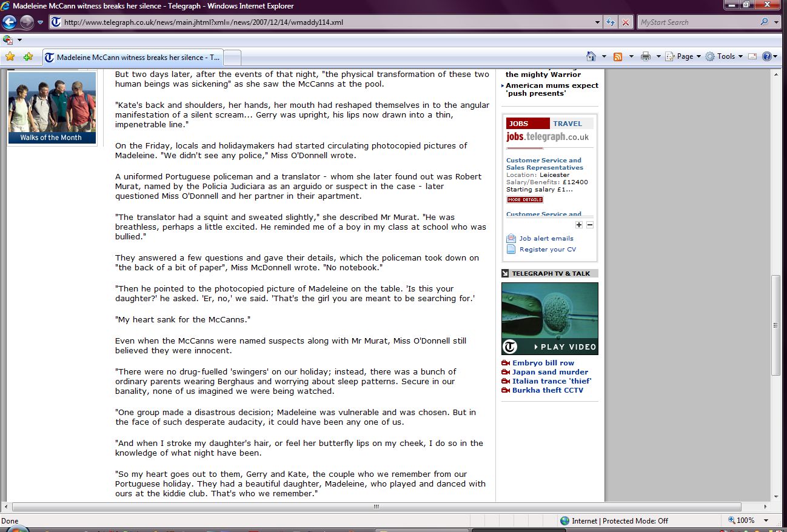Open the Favorites Center star icon
The height and width of the screenshot is (532, 787).
point(10,57)
